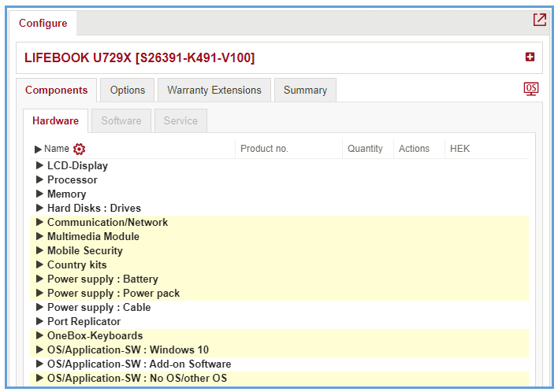Select the Port Replicator row label

coord(84,322)
